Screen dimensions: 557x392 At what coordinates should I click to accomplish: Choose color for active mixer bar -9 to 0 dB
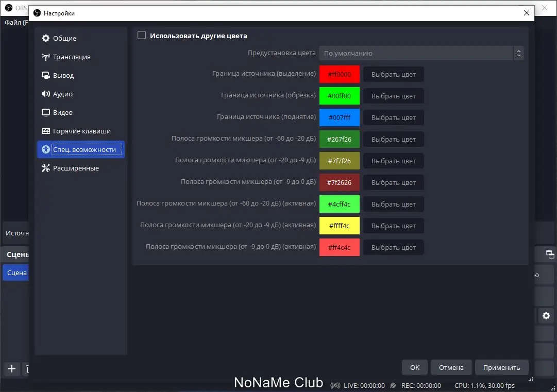pos(394,248)
